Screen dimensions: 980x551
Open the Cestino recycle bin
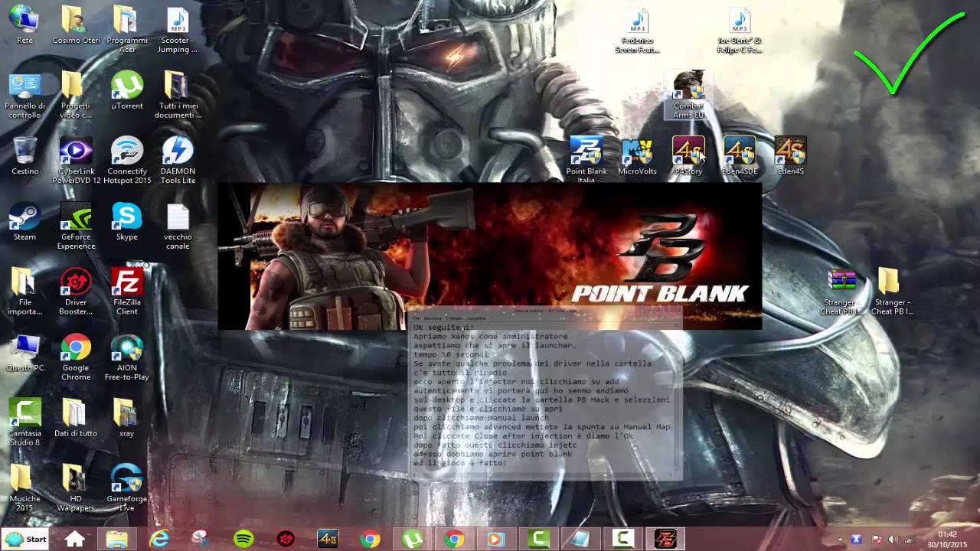24,155
